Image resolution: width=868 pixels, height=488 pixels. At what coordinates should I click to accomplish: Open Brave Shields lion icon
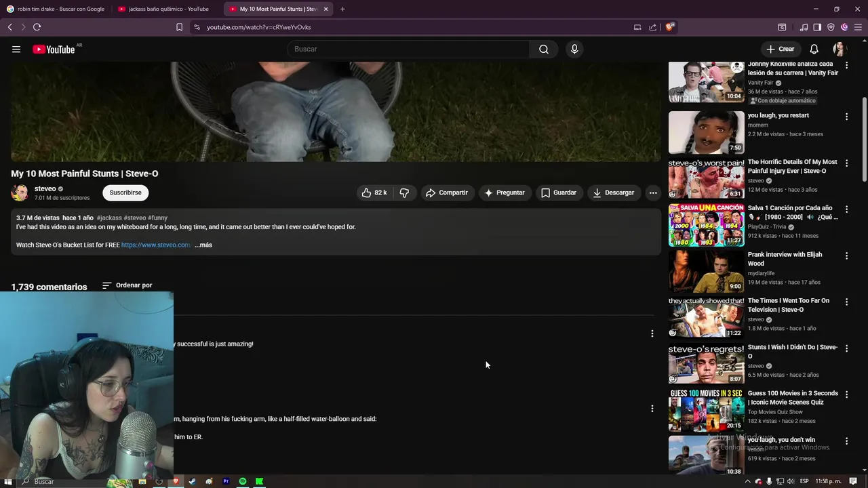pyautogui.click(x=670, y=27)
